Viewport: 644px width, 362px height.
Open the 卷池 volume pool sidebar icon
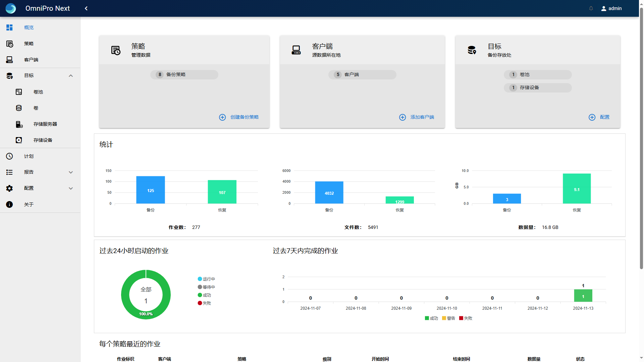pyautogui.click(x=19, y=92)
